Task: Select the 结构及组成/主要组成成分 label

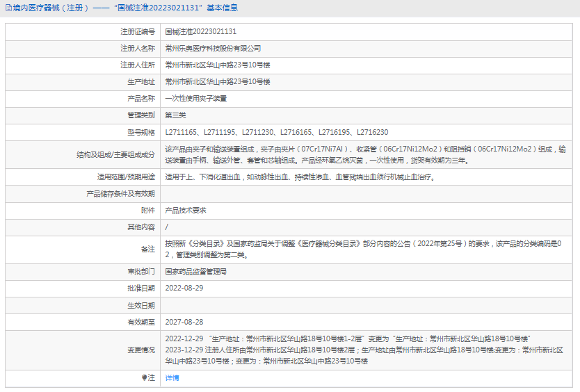Action: click(115, 154)
